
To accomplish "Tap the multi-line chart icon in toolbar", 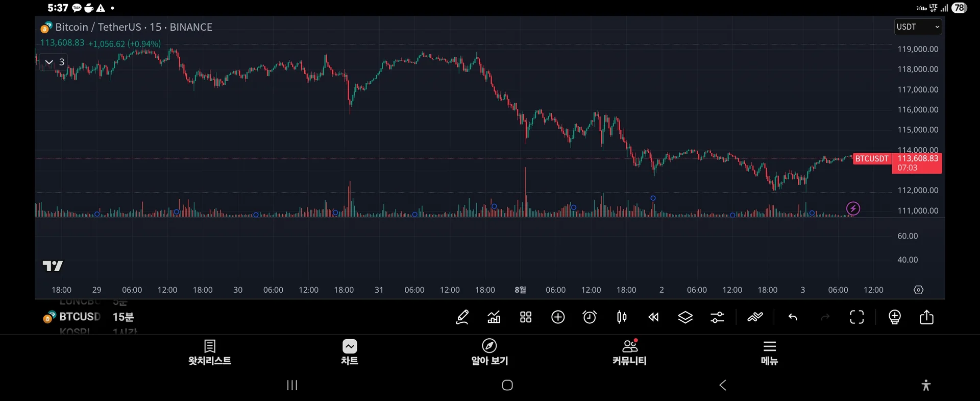I will click(x=755, y=317).
